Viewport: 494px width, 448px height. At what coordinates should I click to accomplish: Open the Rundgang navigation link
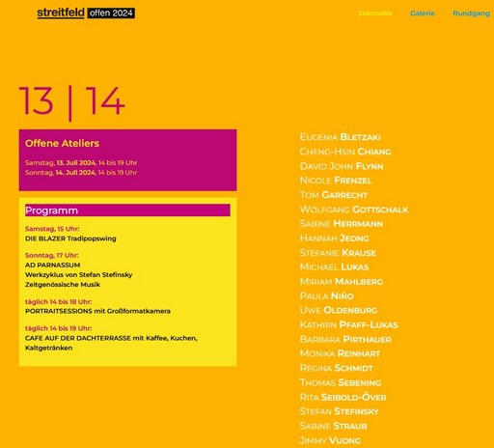pos(471,14)
